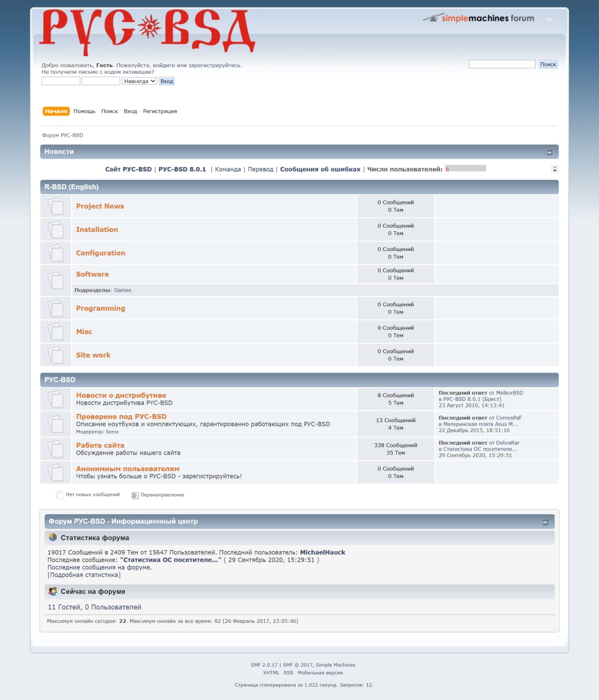Image resolution: width=599 pixels, height=700 pixels.
Task: Click the Перенаправление legend icon
Action: (x=134, y=495)
